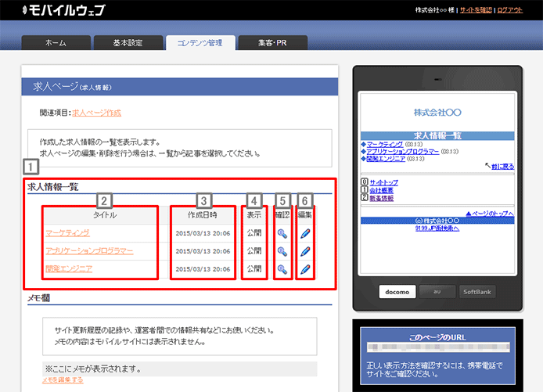This screenshot has width=543, height=392.
Task: Click the edit pencil for マーケティング
Action: (x=305, y=232)
